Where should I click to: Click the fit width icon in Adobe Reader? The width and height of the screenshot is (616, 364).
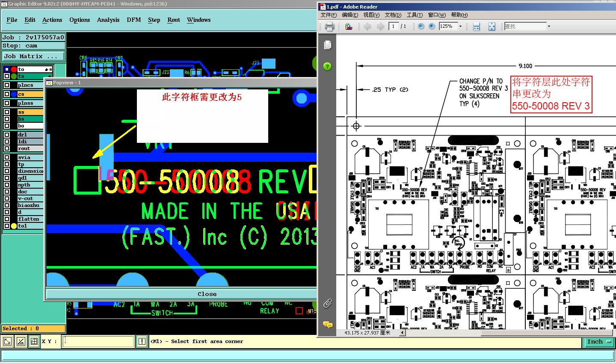pos(476,27)
